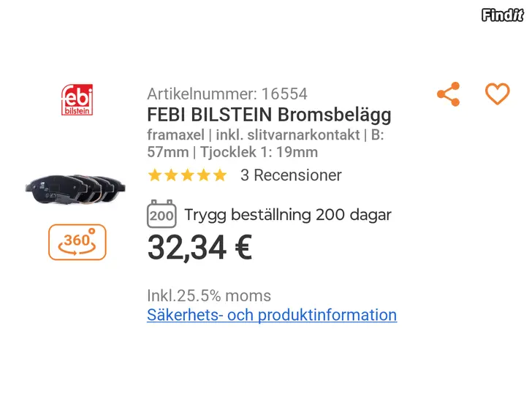
Task: Click the second yellow rating star
Action: pyautogui.click(x=171, y=175)
